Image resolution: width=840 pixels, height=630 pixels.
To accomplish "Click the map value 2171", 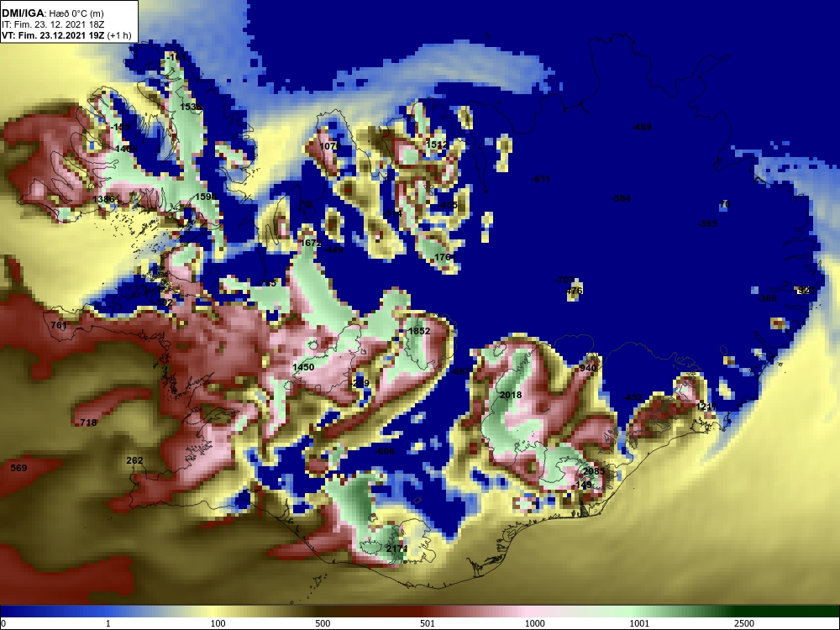I will (x=397, y=549).
